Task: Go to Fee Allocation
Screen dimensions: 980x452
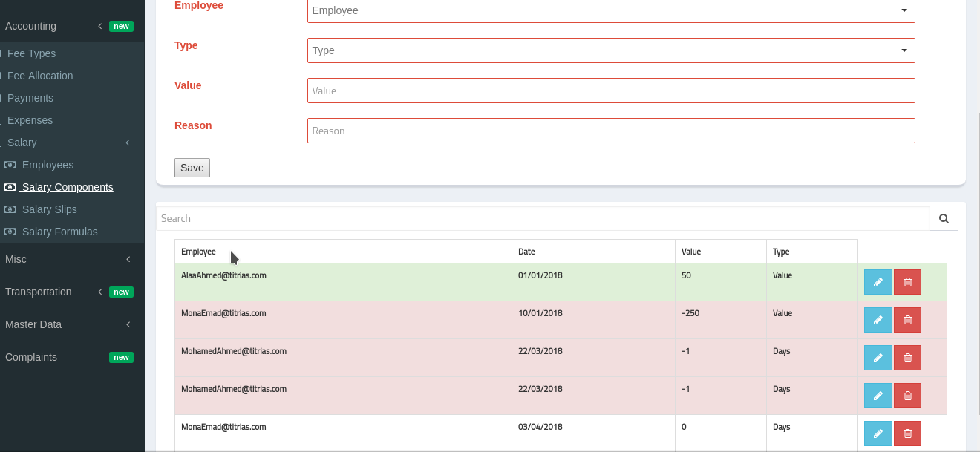Action: tap(40, 76)
